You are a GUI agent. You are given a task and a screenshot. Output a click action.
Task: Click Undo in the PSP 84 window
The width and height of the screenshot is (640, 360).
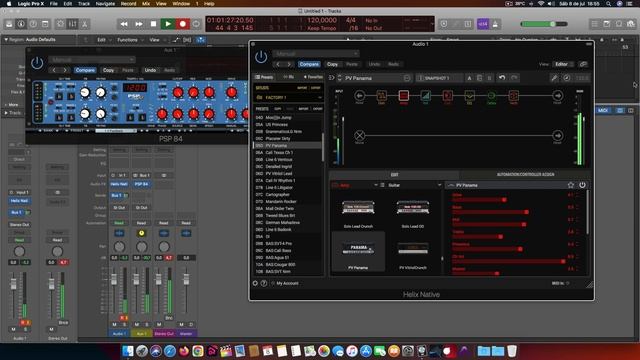coord(150,70)
